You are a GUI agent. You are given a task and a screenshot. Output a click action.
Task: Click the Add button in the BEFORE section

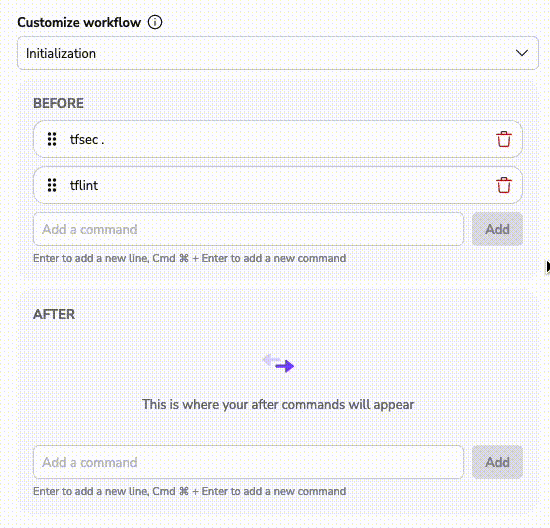click(x=497, y=229)
